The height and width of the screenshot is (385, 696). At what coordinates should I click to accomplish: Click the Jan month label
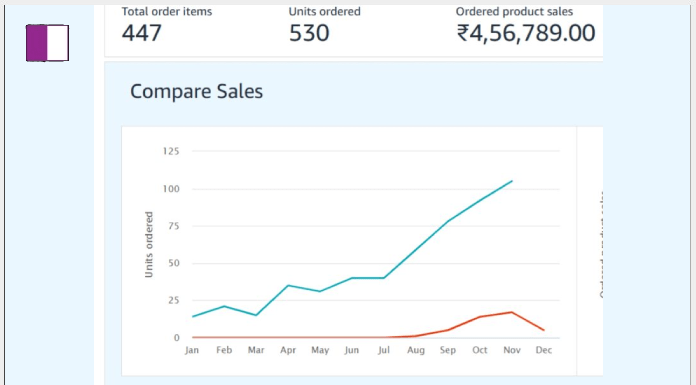pyautogui.click(x=192, y=350)
